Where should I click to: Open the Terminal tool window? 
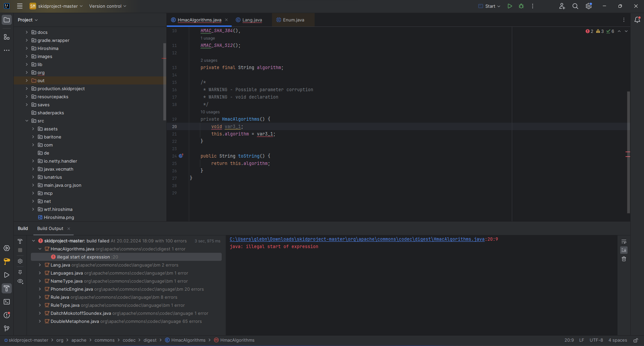pos(7,302)
